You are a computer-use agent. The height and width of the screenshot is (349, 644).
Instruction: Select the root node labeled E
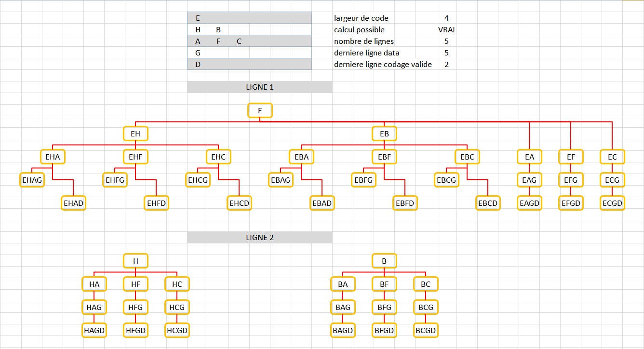coord(260,110)
